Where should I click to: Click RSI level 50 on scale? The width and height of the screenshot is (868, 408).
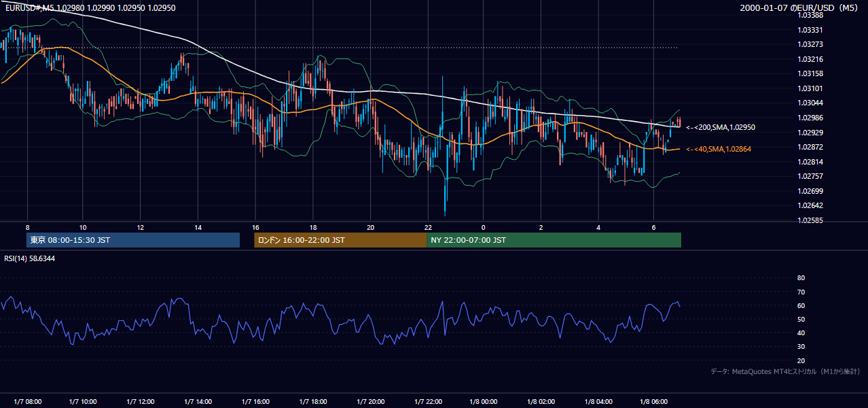tap(801, 319)
